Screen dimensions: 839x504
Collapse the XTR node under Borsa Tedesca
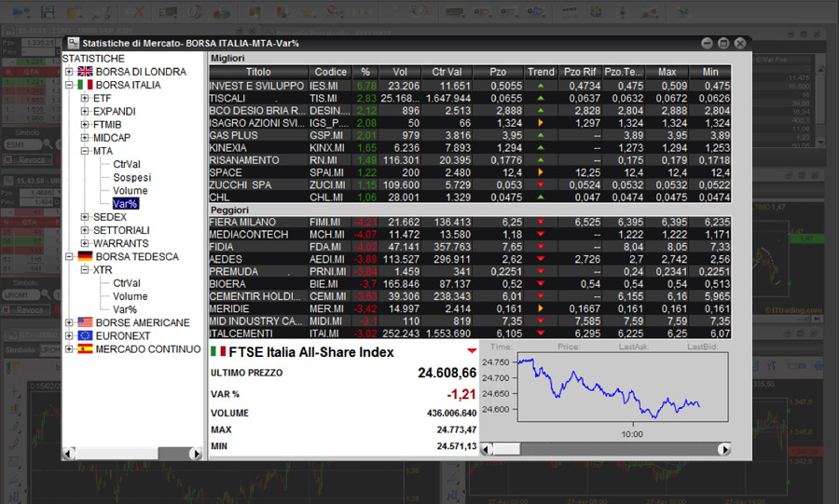[85, 270]
